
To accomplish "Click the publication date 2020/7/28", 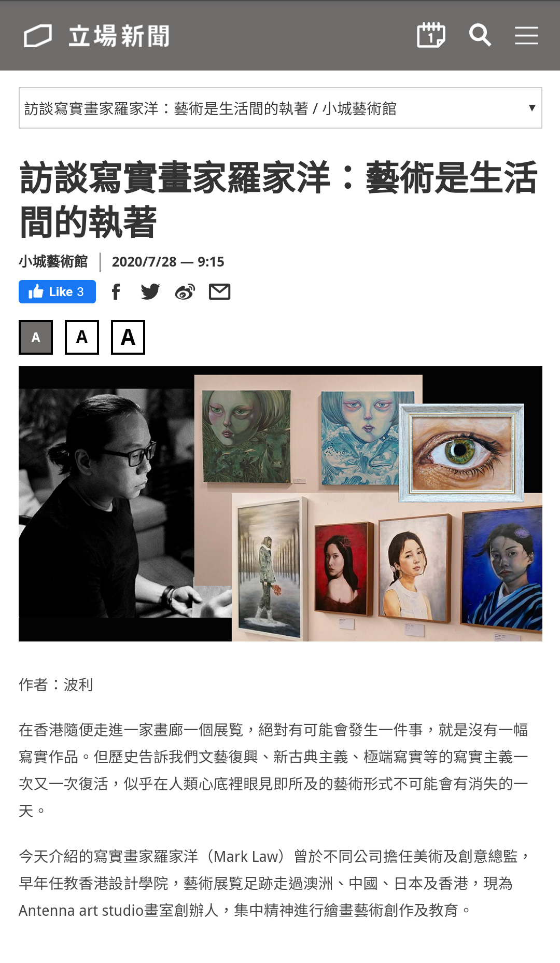I will coord(144,262).
